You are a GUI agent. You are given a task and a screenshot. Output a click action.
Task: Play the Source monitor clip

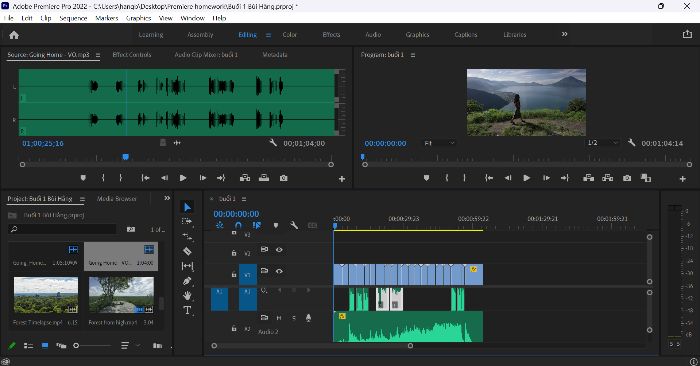pyautogui.click(x=183, y=178)
